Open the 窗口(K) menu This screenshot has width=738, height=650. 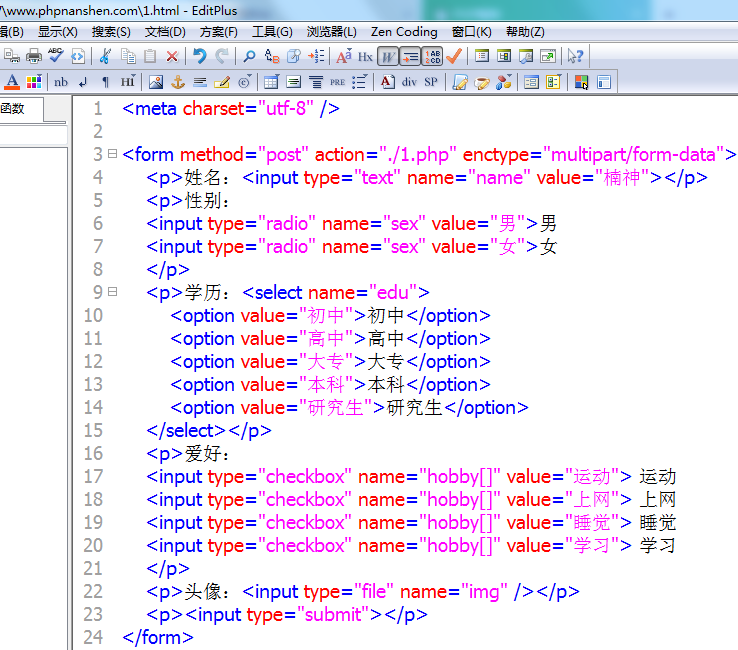[x=472, y=32]
